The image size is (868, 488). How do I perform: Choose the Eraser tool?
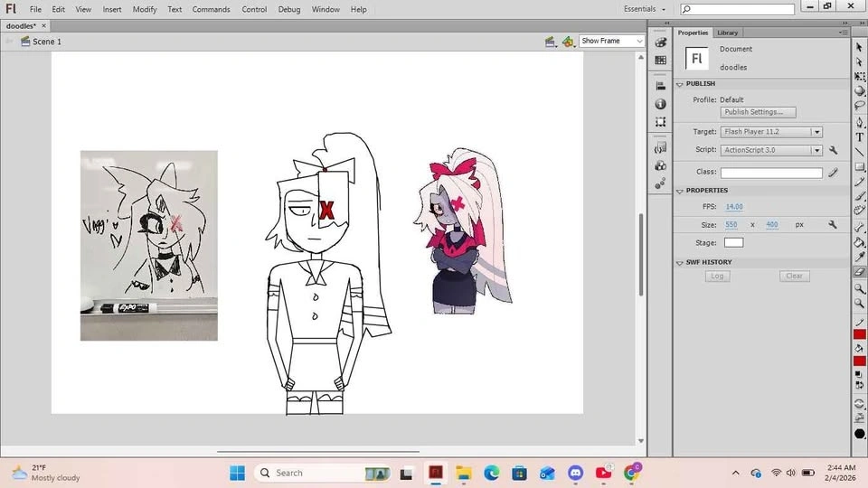pyautogui.click(x=860, y=271)
